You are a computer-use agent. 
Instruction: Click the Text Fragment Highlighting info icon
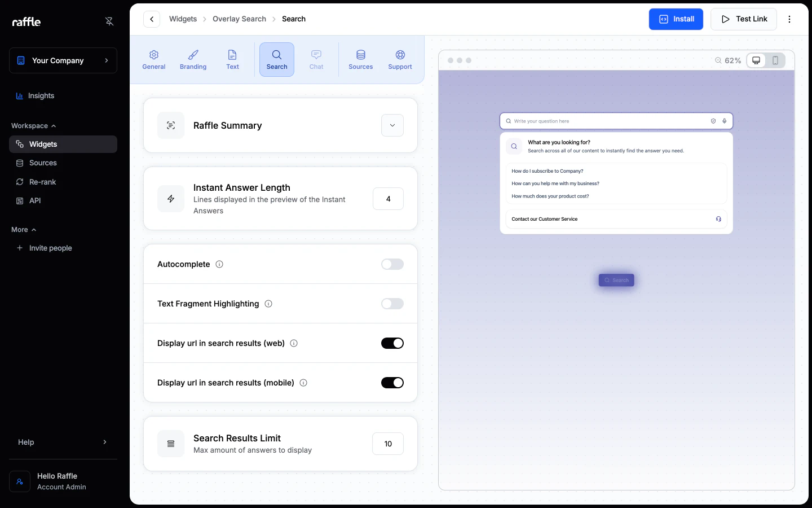click(x=268, y=304)
